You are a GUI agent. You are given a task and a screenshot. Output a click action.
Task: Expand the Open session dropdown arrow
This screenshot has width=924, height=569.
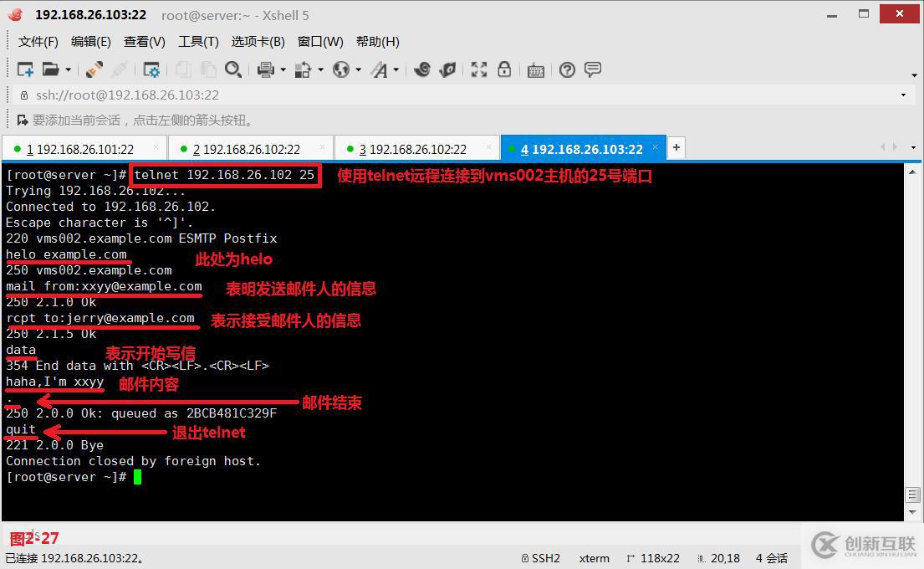[x=69, y=70]
